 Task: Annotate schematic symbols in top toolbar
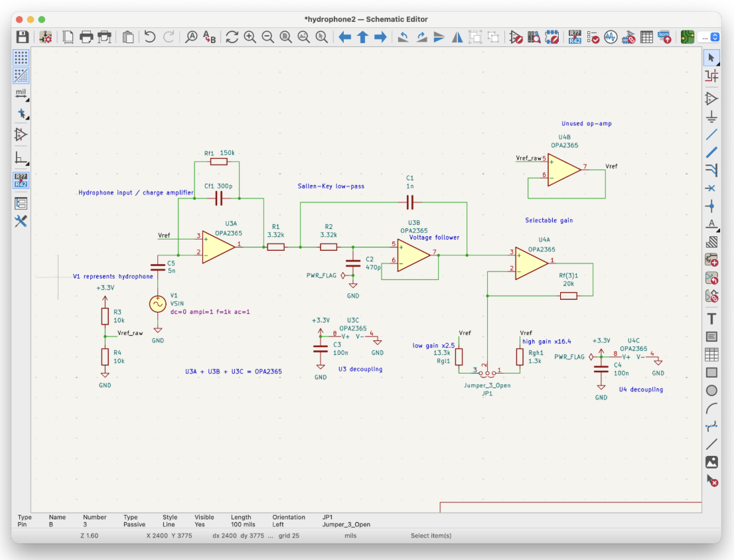(x=575, y=37)
